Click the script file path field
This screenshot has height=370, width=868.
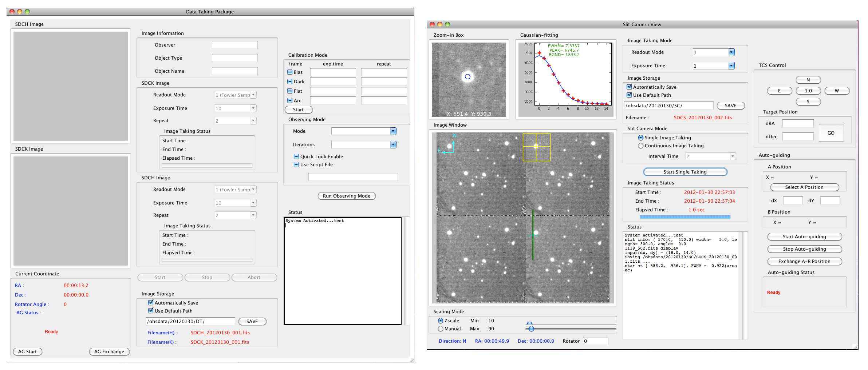click(x=353, y=177)
